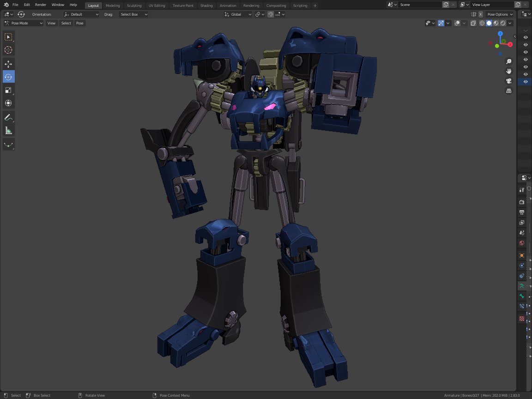532x399 pixels.
Task: Select the Select Box tool
Action: (x=8, y=36)
